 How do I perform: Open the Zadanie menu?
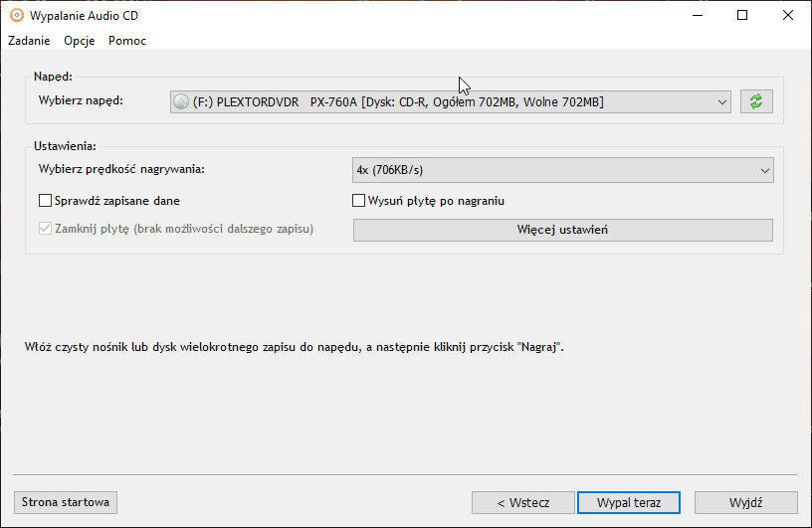[29, 41]
